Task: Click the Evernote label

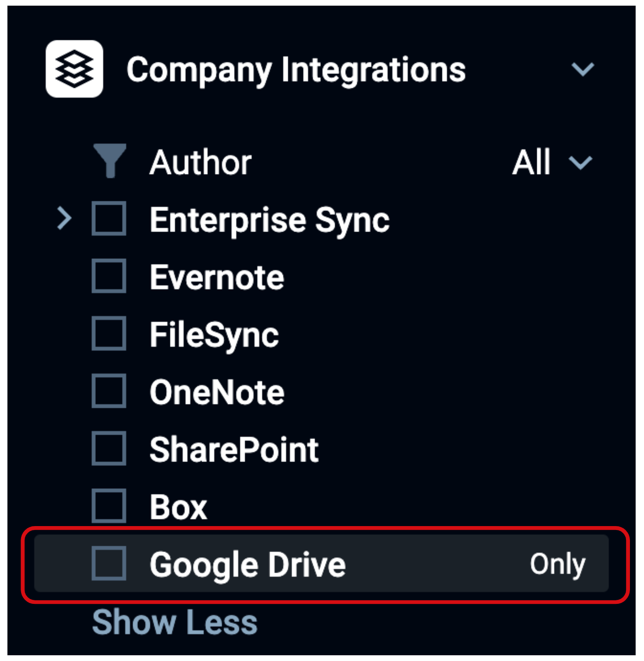Action: (217, 278)
